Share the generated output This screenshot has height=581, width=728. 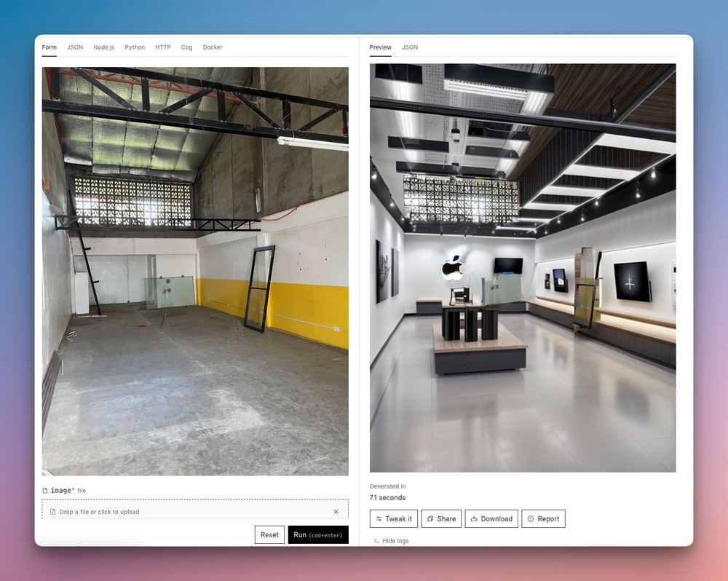(442, 519)
